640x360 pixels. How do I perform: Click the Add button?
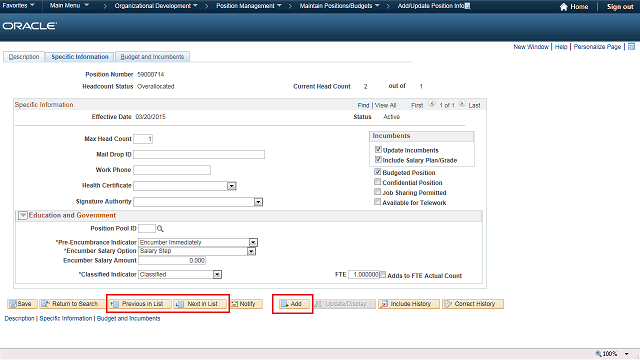[x=294, y=304]
